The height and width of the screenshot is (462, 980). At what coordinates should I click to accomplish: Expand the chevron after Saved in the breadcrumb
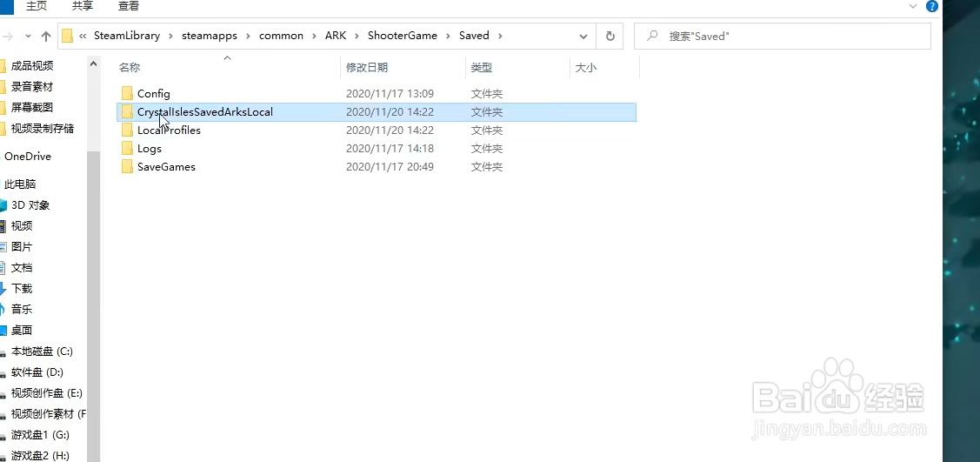499,36
